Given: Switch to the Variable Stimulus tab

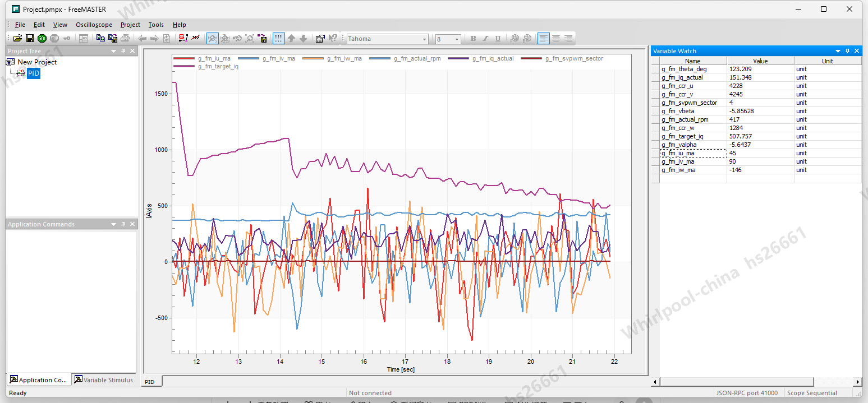Looking at the screenshot, I should pos(103,380).
